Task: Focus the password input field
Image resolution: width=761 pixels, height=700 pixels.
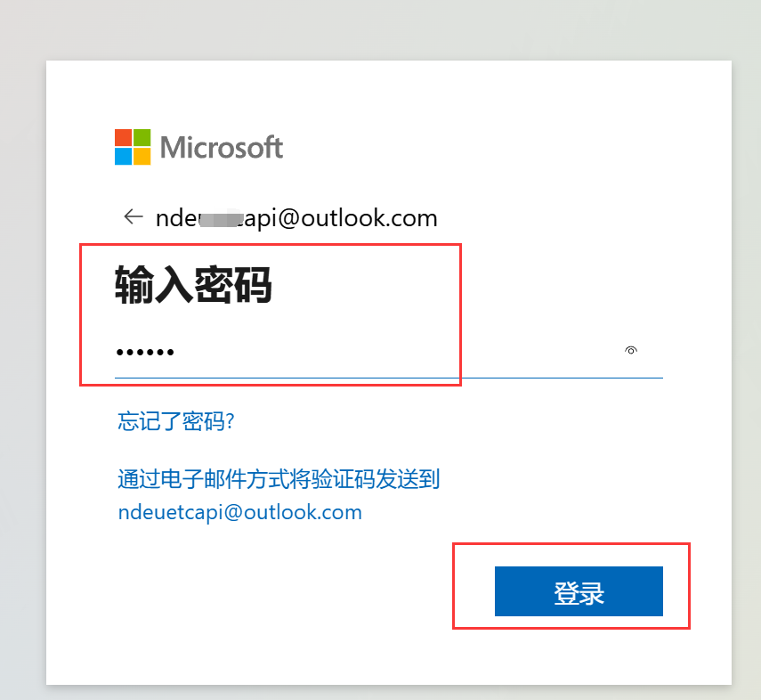Action: (389, 351)
